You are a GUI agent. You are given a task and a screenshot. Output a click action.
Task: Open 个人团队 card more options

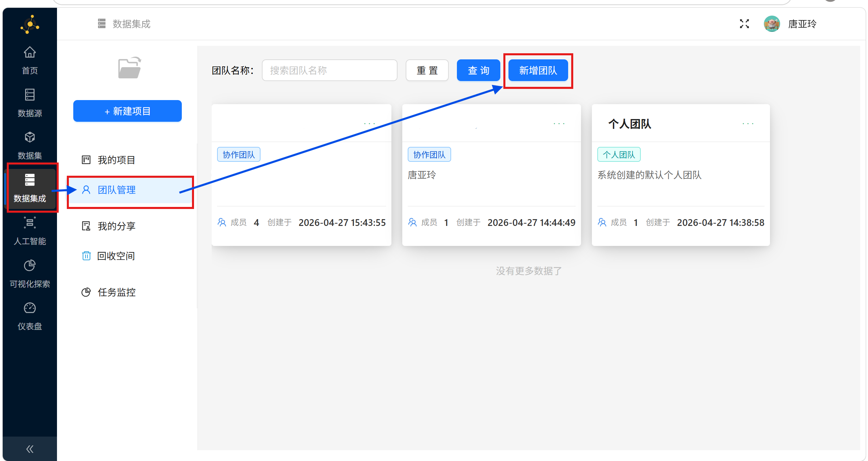748,124
